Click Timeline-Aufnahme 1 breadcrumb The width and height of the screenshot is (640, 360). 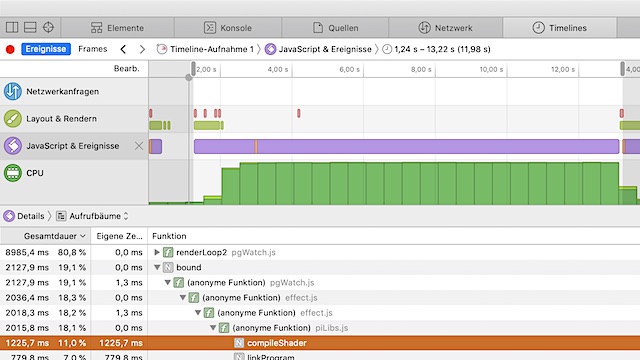pos(205,49)
